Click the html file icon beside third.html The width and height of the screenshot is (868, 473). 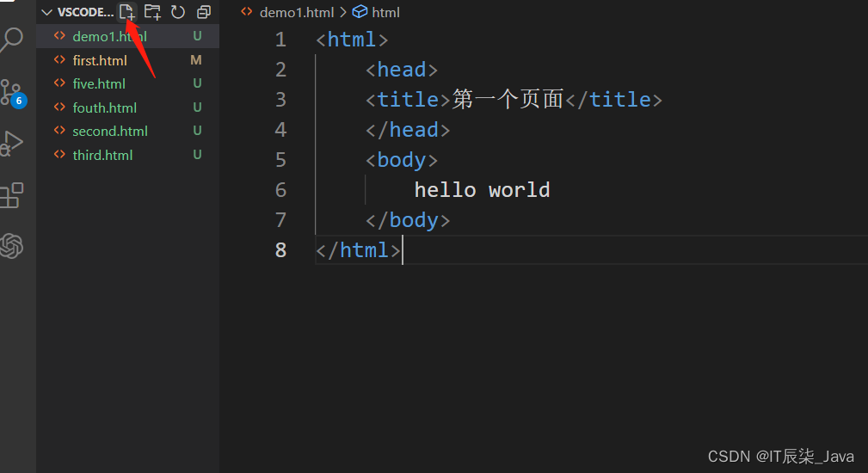[59, 154]
